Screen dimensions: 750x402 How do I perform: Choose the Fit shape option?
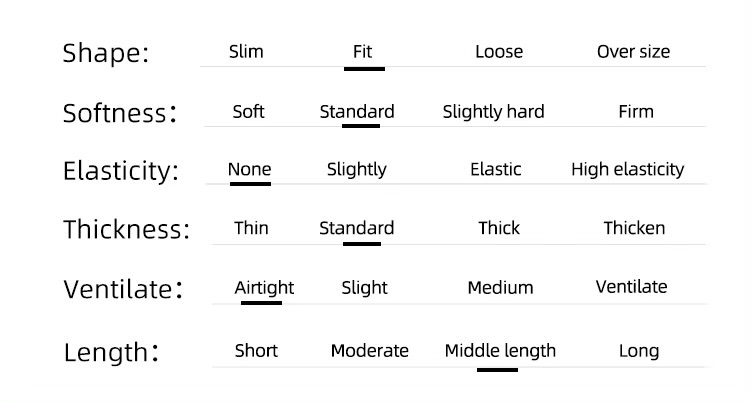(x=363, y=51)
